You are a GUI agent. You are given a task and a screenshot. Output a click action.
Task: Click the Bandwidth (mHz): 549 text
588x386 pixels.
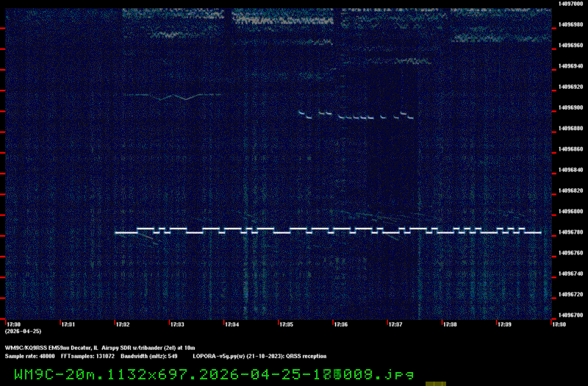click(x=149, y=357)
